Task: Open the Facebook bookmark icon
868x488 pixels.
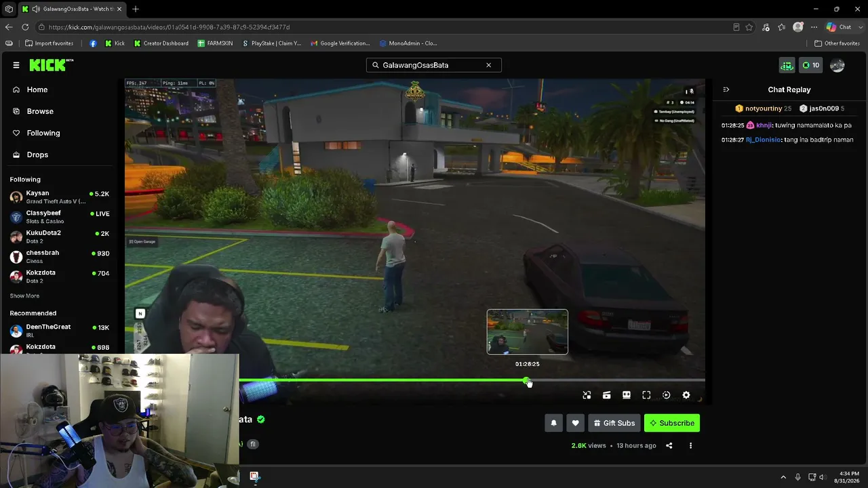Action: [x=93, y=43]
